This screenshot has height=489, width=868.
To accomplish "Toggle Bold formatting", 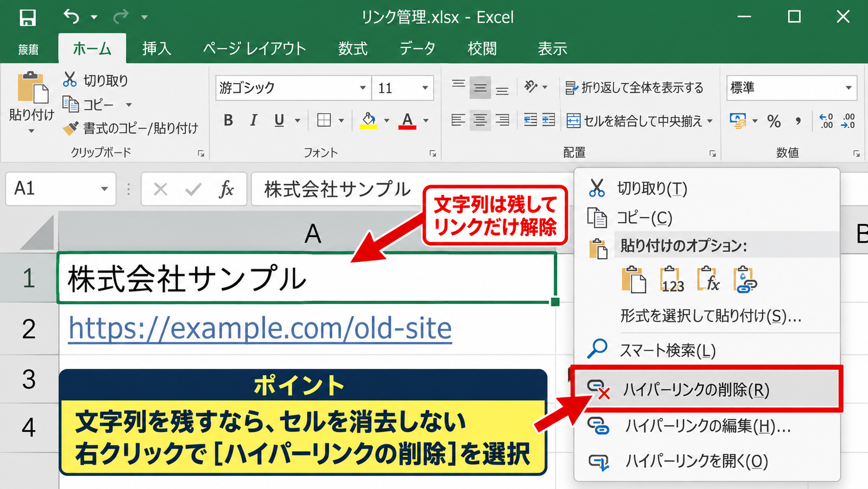I will (228, 121).
